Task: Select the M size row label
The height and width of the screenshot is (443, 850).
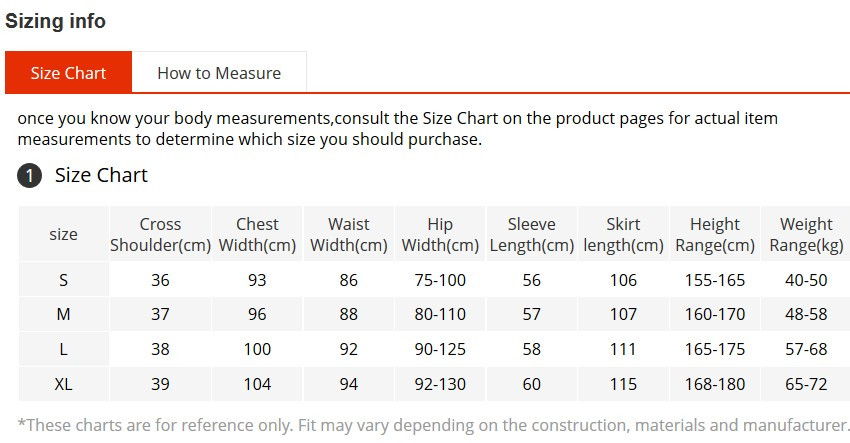Action: tap(63, 314)
